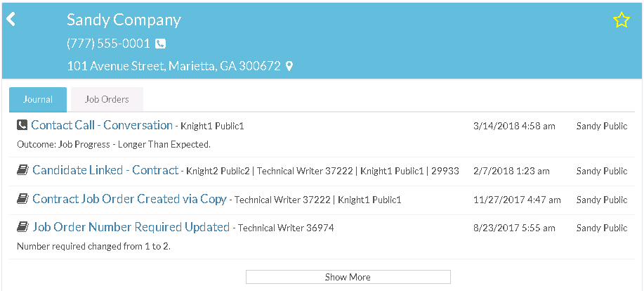Screen dimensions: 644x291
Task: Click the Contact Call phone icon
Action: tap(22, 125)
